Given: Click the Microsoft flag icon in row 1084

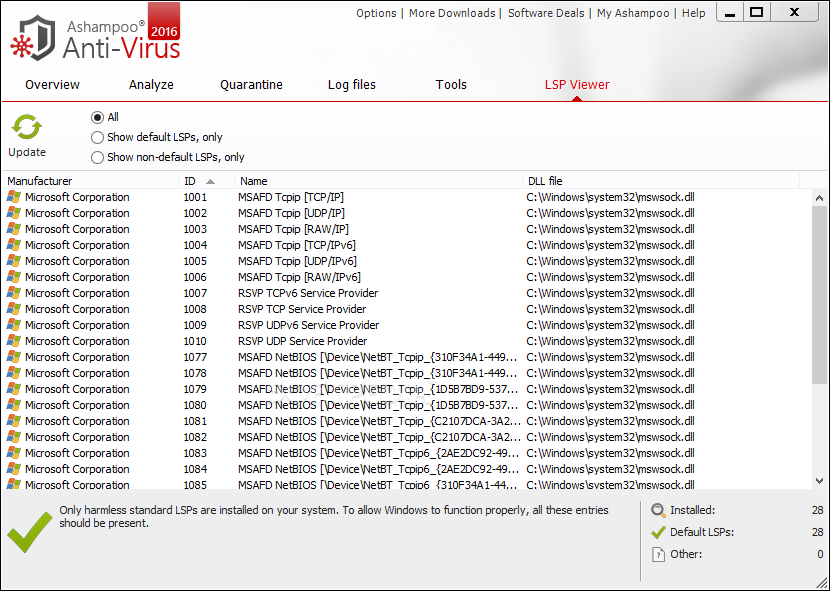Looking at the screenshot, I should click(14, 469).
